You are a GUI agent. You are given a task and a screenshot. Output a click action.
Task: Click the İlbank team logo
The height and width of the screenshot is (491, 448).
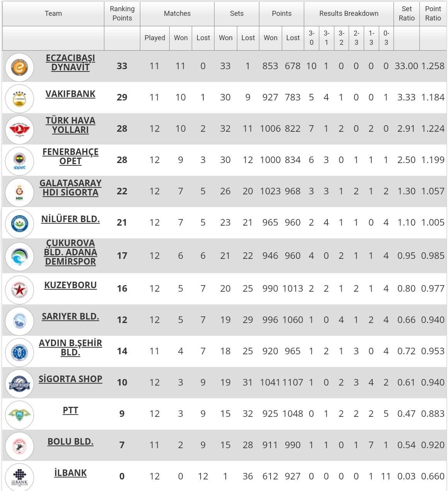pos(19,477)
